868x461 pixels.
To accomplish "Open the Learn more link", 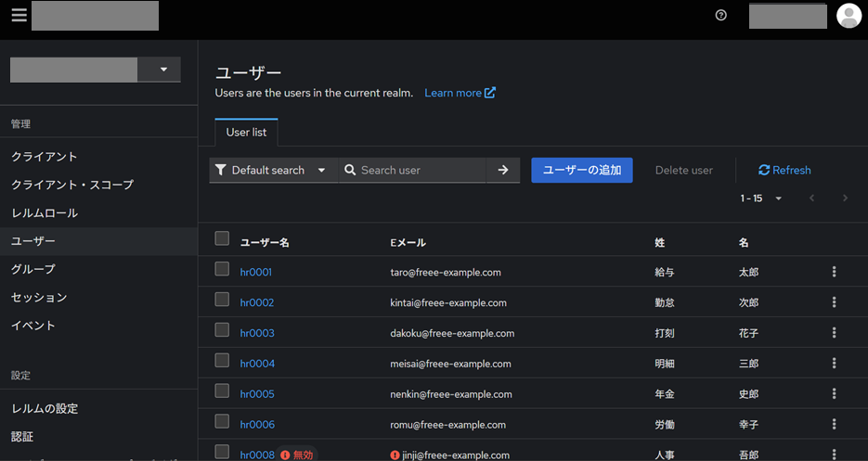I will click(x=460, y=93).
